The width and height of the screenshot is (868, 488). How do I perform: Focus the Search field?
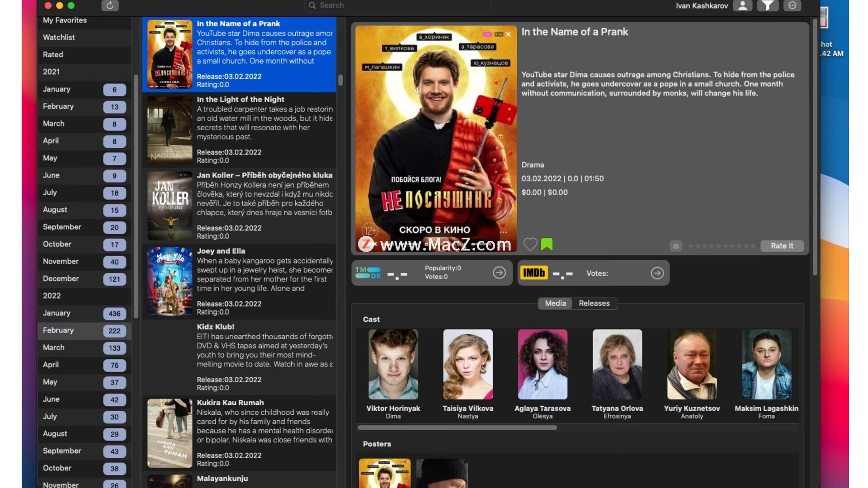(x=398, y=5)
